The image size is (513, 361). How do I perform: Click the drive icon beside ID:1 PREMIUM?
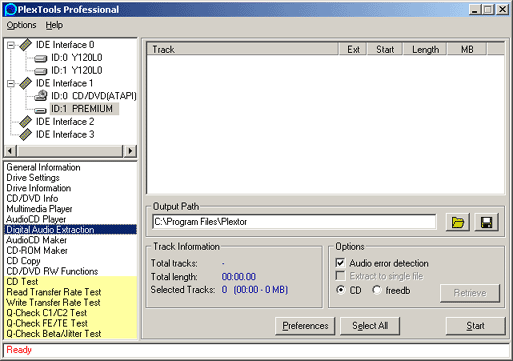(x=40, y=110)
